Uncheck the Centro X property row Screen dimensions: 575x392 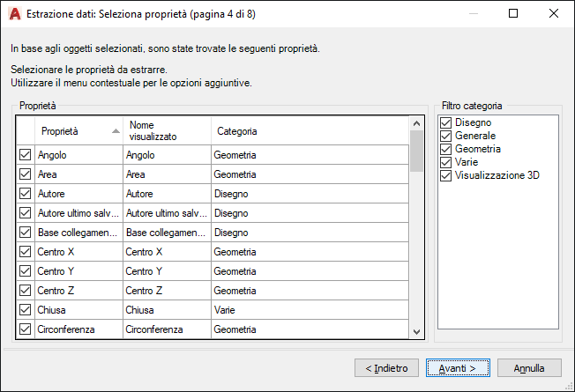click(x=25, y=252)
